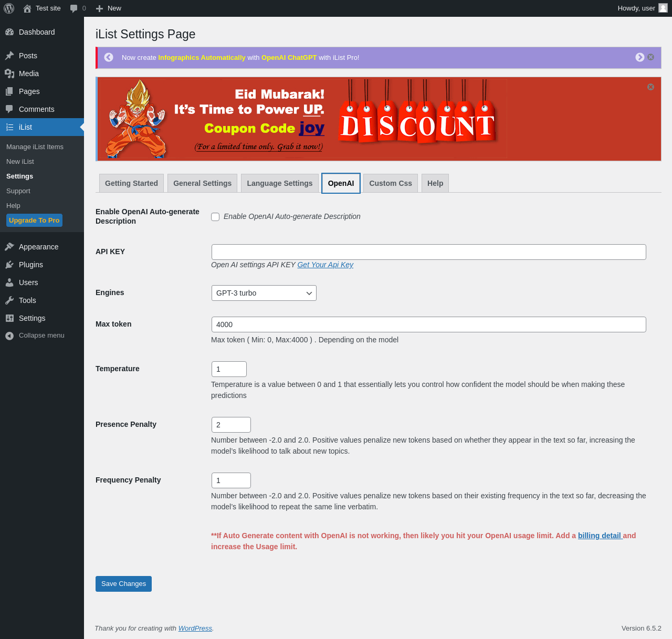Click the iList list icon
672x639 pixels.
tap(9, 127)
